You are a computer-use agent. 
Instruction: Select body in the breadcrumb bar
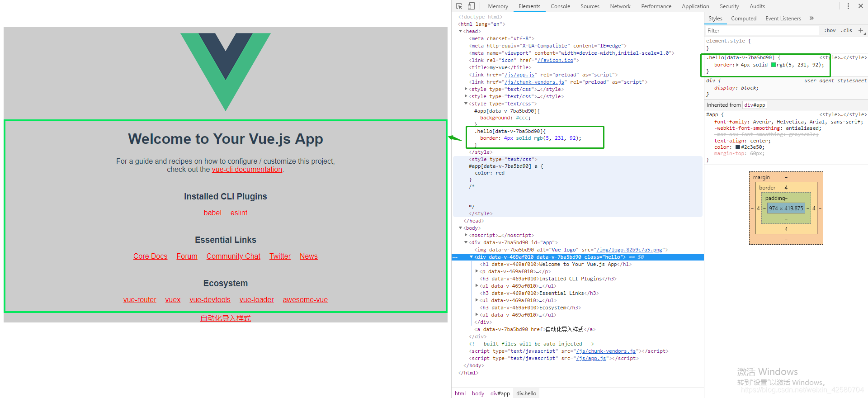coord(478,393)
